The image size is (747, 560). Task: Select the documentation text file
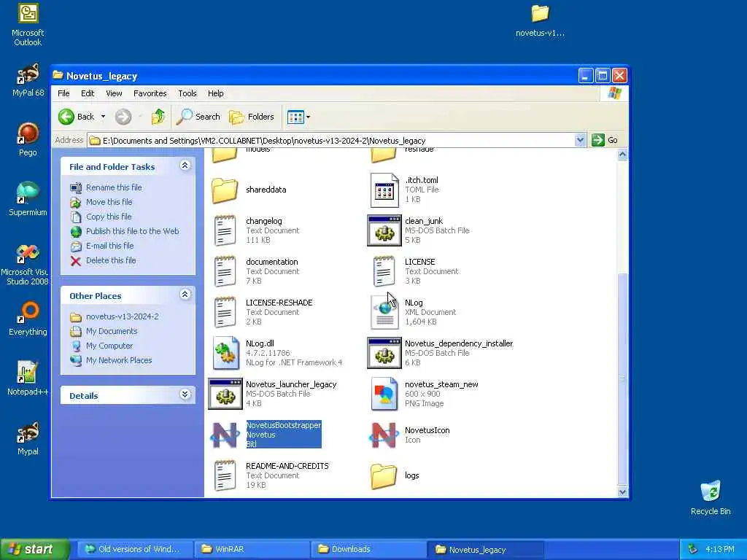pos(256,271)
